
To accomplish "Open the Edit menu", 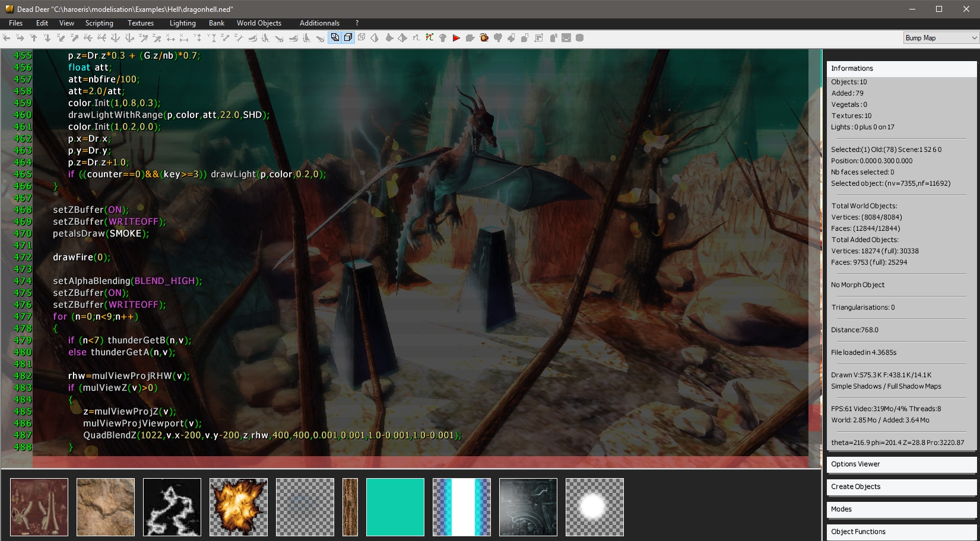I will [42, 23].
